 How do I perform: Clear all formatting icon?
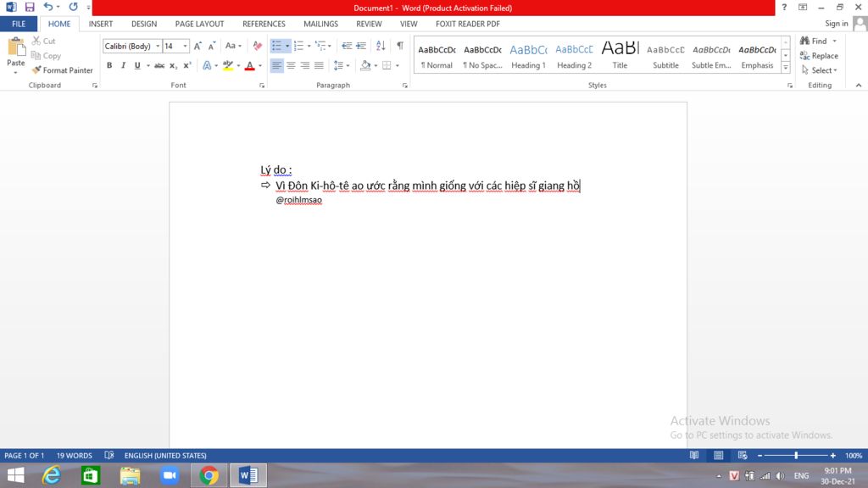(258, 46)
